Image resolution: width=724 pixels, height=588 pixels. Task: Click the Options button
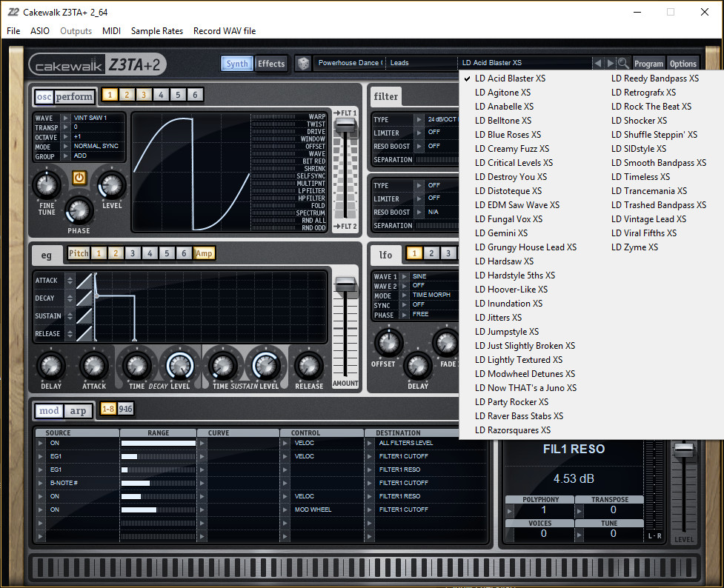[683, 62]
